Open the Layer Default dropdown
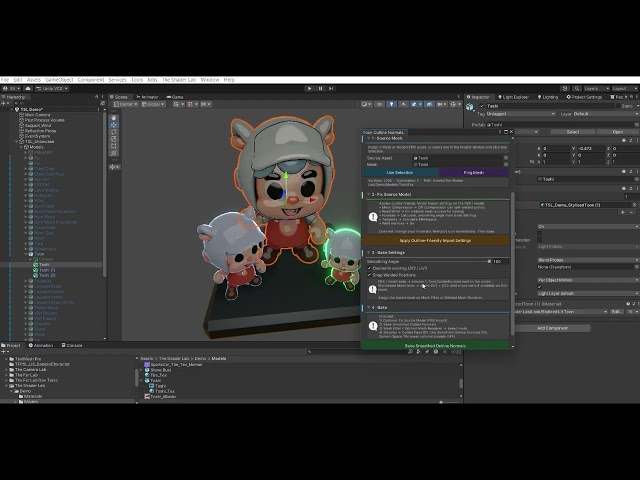 coord(606,114)
